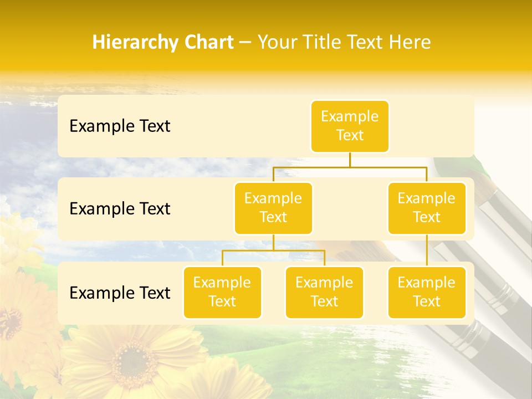This screenshot has height=399, width=532.
Task: Select the 'Example Text' label in the second row
Action: click(x=120, y=209)
